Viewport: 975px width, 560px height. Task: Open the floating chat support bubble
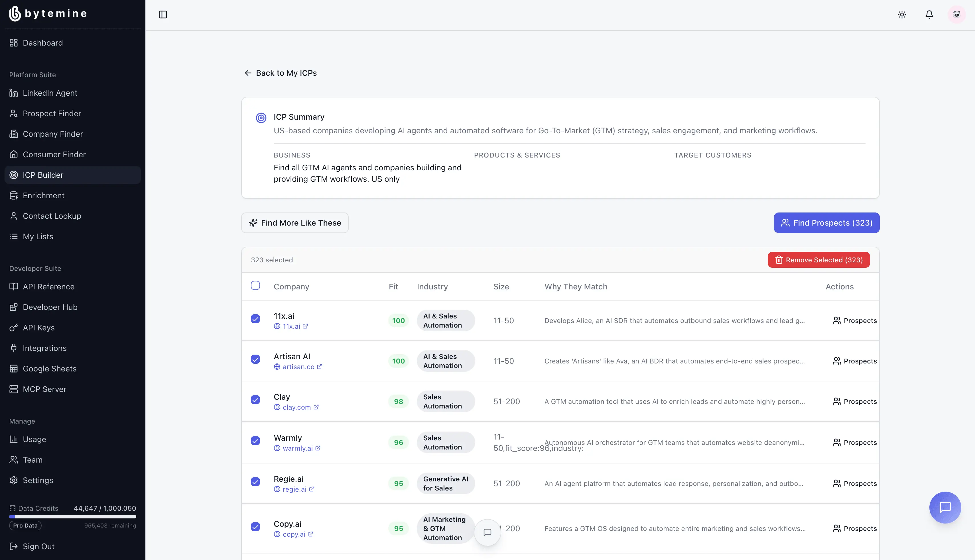tap(945, 507)
